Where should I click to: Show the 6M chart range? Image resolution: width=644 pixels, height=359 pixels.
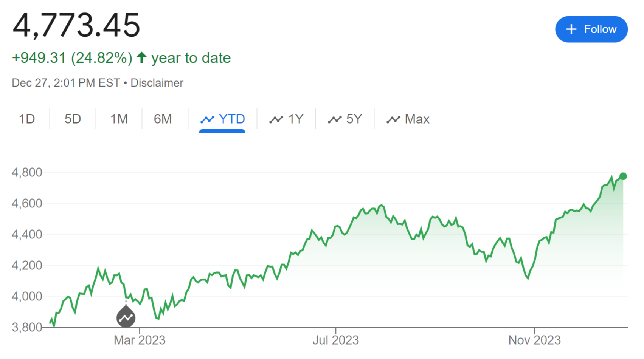163,119
